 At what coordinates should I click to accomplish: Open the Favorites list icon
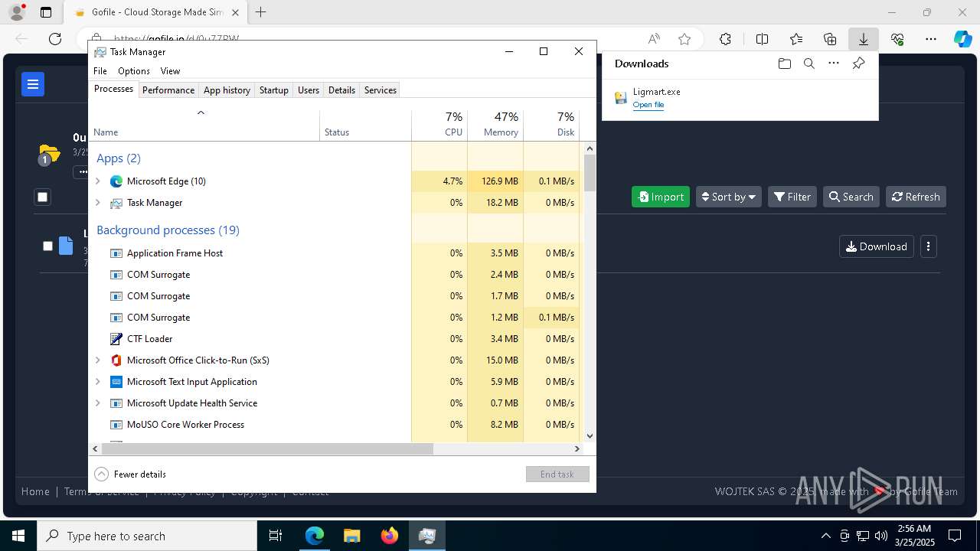796,39
